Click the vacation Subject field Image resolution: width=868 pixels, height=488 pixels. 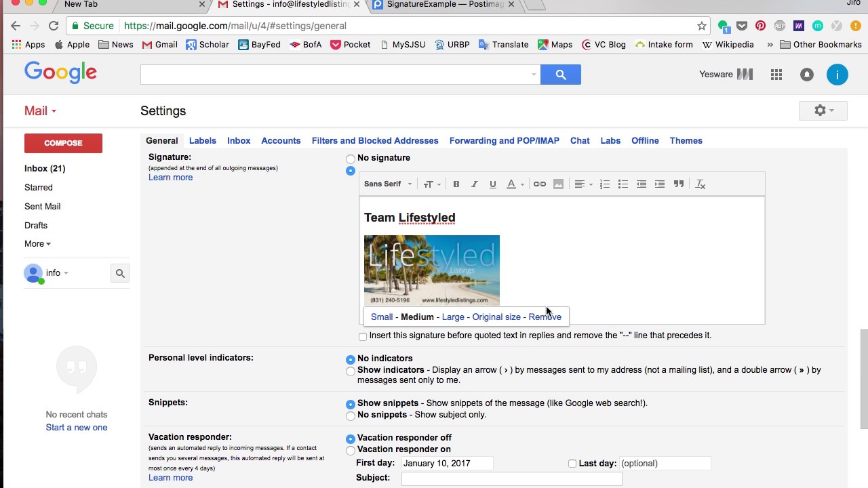(512, 479)
